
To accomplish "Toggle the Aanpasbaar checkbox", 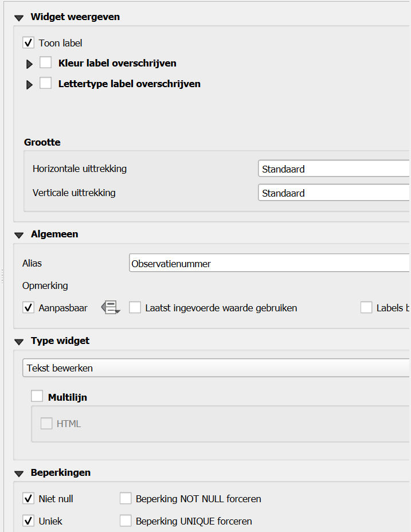I will point(29,308).
